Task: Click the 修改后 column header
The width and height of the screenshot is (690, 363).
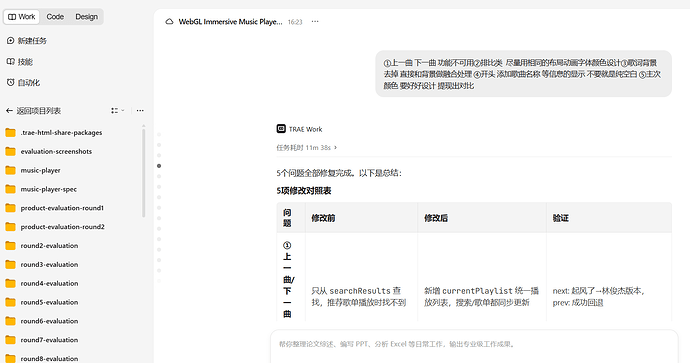Action: pos(482,218)
